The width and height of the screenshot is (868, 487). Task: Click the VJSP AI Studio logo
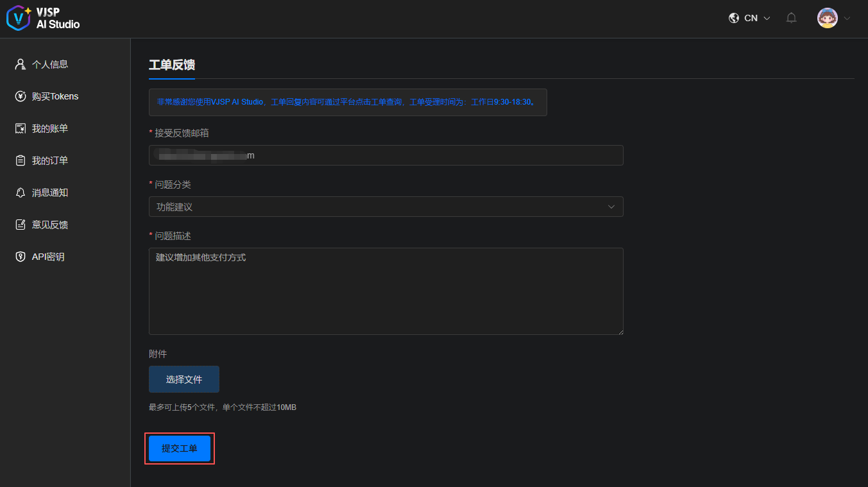(43, 18)
